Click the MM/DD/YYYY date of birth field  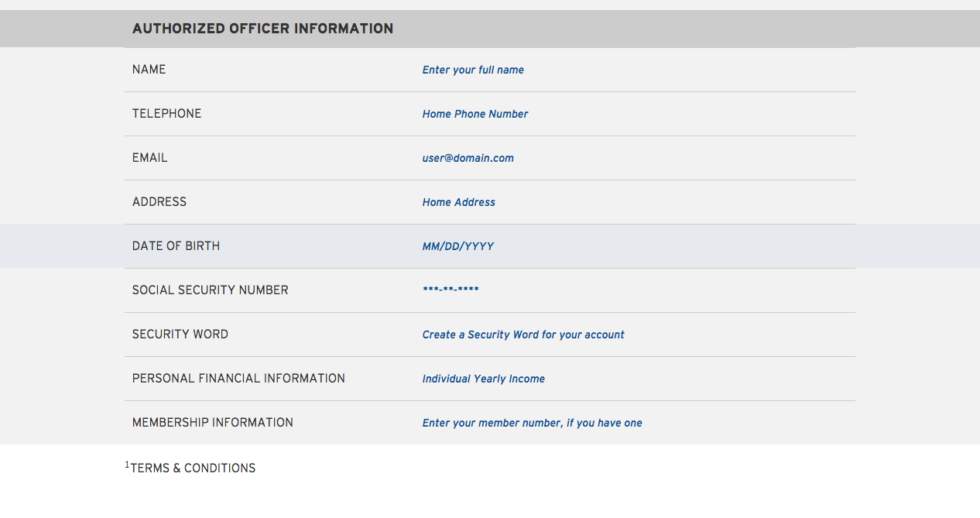(x=458, y=246)
